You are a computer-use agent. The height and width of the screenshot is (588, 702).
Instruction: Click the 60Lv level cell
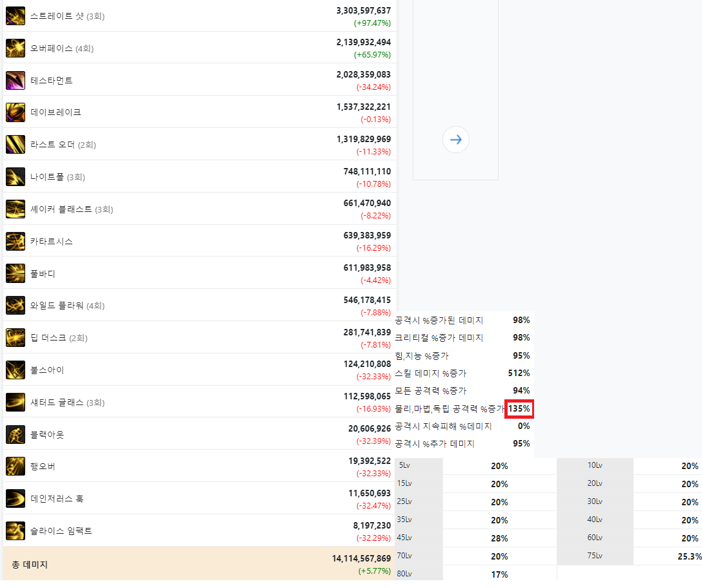coord(595,538)
